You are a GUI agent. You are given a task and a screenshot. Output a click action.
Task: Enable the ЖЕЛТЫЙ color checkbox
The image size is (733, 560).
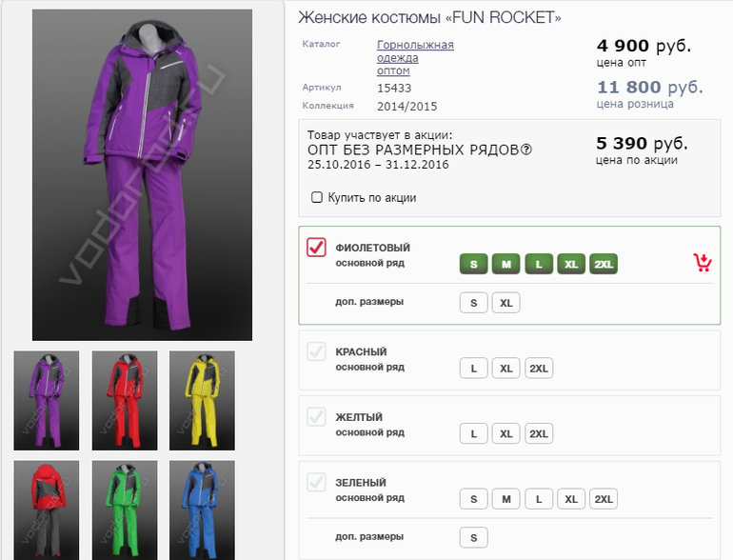(317, 417)
